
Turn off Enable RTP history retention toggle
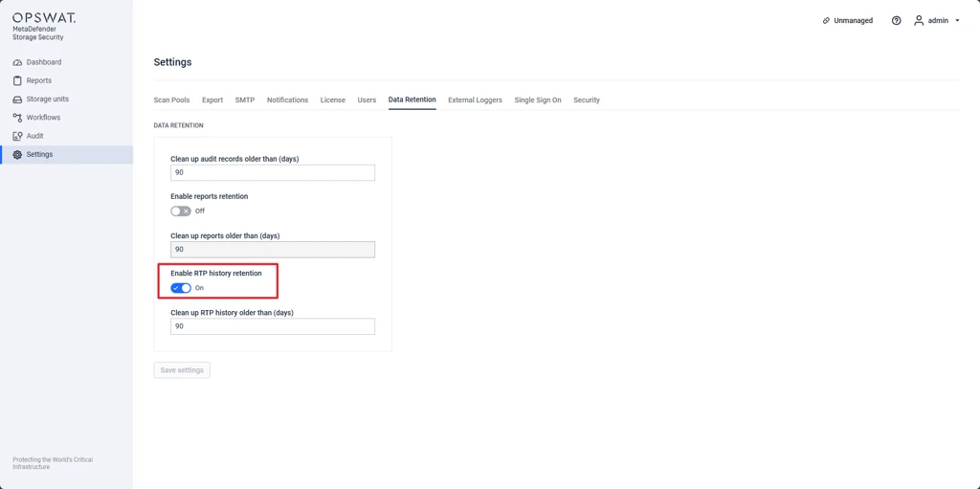181,288
